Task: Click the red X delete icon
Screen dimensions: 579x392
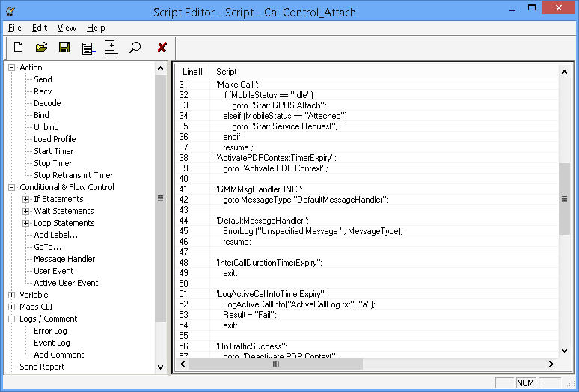Action: coord(162,48)
